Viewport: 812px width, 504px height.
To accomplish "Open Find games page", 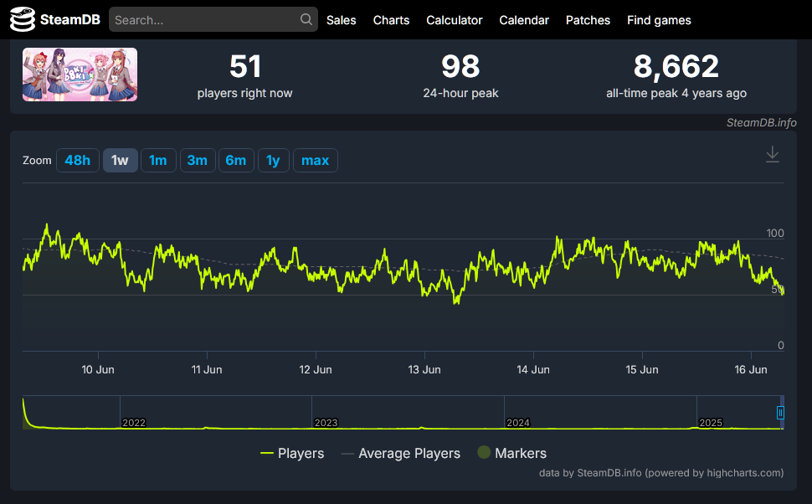I will tap(659, 20).
